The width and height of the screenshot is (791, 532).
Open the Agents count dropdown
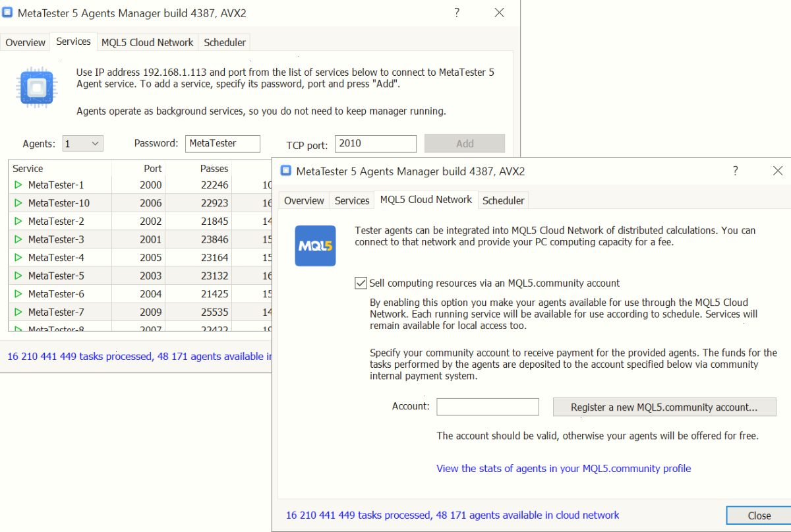(82, 143)
